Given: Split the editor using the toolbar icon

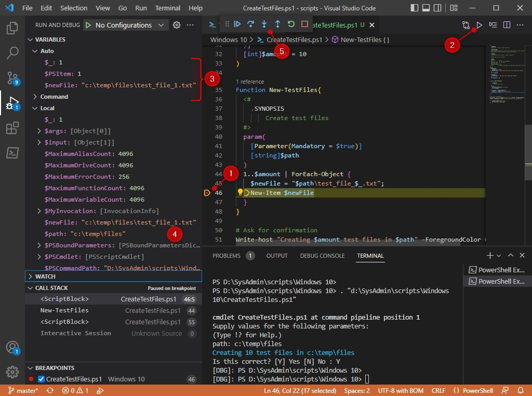Looking at the screenshot, I should point(506,24).
